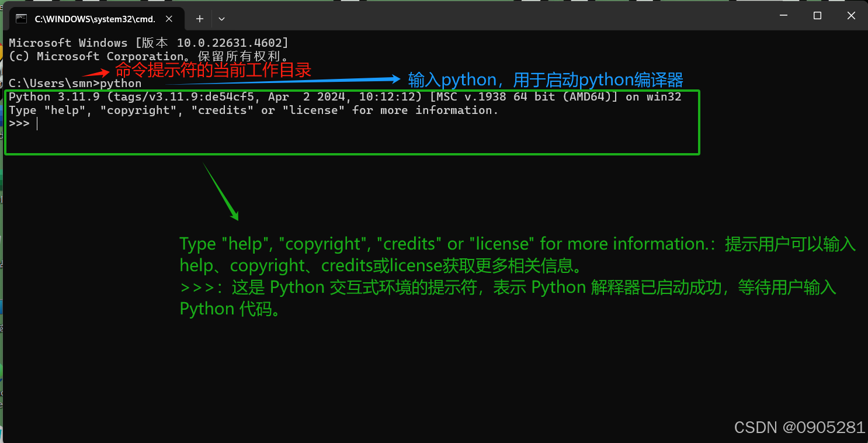
Task: Click the Python interactive prompt >>>
Action: [x=20, y=123]
